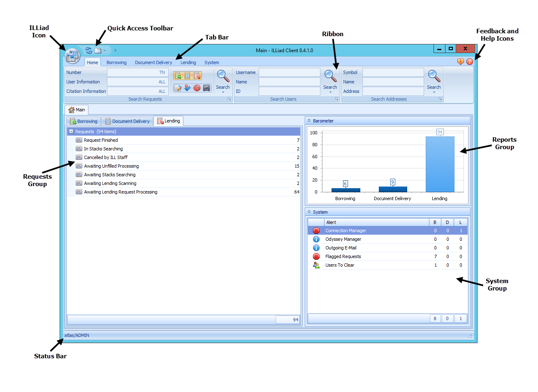
Task: Collapse the Requests group header
Action: [72, 131]
